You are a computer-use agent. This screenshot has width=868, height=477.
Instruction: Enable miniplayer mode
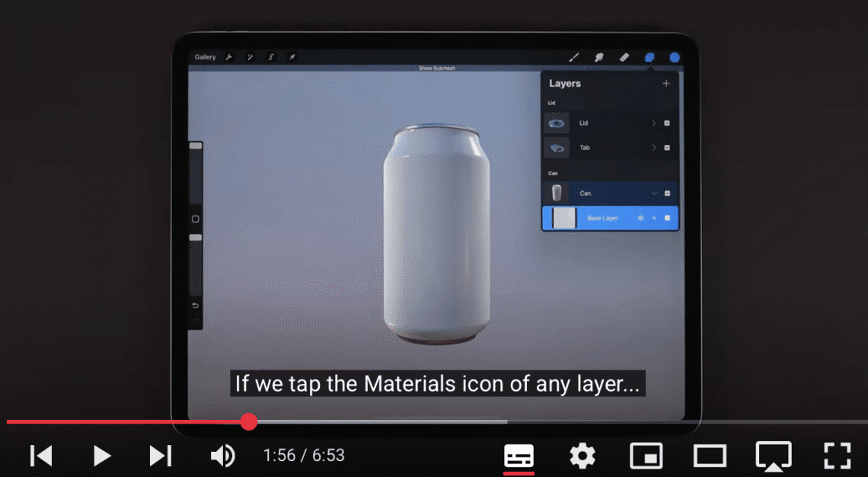click(x=646, y=456)
